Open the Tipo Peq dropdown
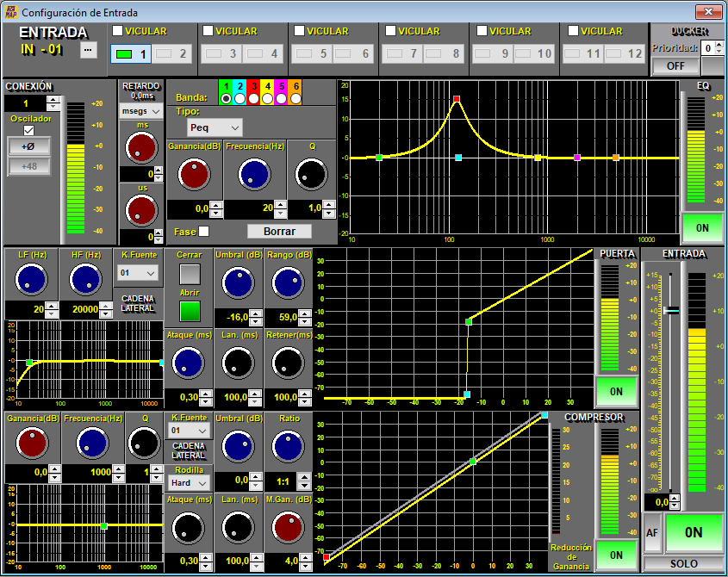Image resolution: width=728 pixels, height=577 pixels. pos(215,127)
